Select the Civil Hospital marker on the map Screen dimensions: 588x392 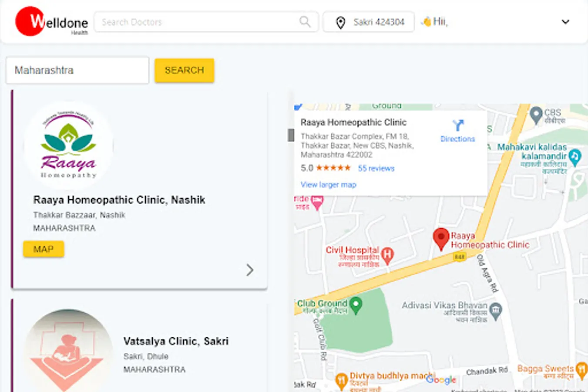point(387,254)
